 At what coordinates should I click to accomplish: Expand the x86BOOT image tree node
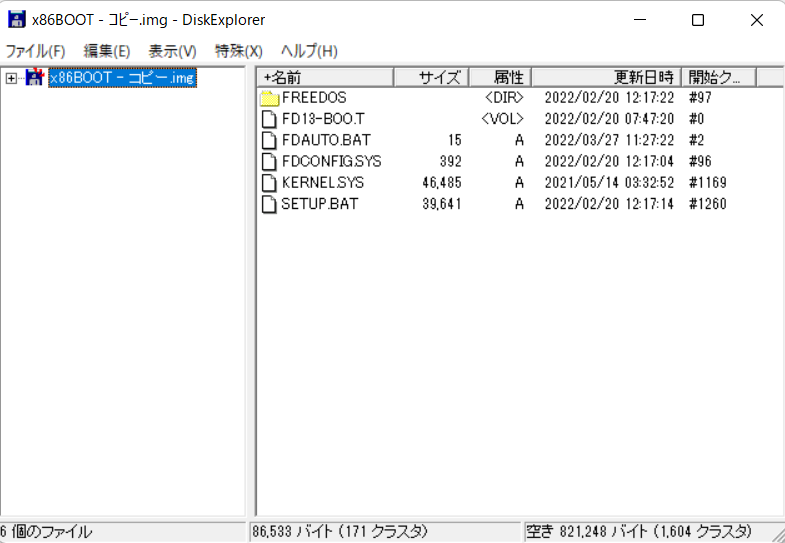11,79
